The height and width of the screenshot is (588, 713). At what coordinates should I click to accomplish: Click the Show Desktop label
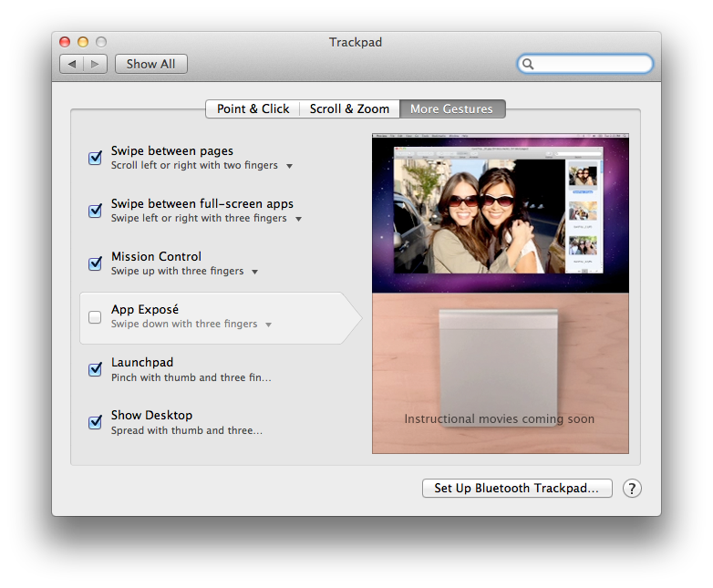tap(152, 415)
